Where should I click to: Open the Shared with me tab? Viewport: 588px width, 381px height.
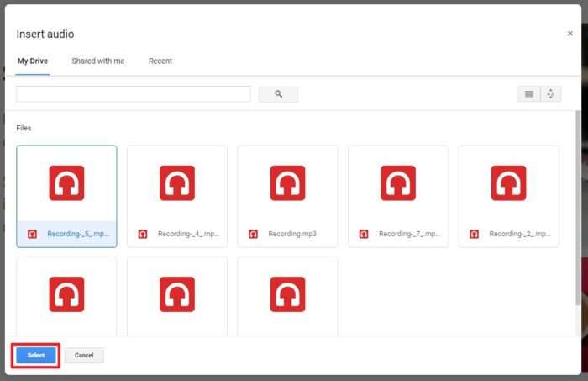(x=98, y=61)
